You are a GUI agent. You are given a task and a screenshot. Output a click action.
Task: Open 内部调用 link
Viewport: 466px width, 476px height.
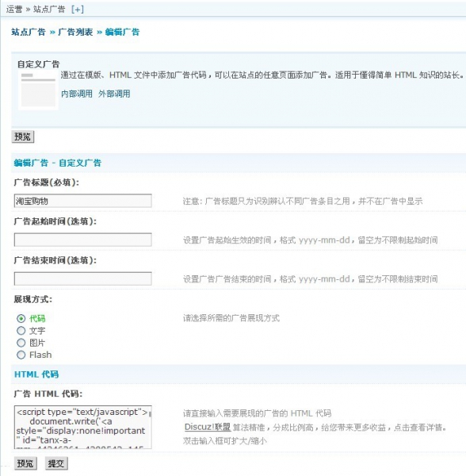77,94
